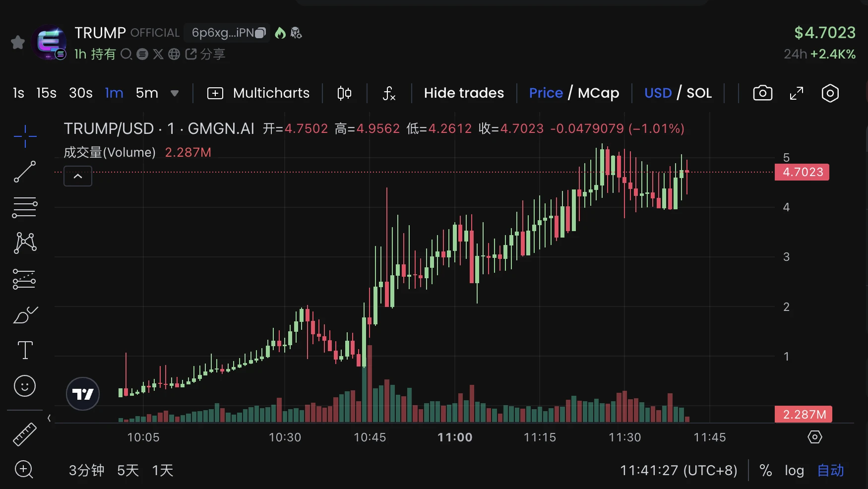Toggle percent scale mode

tap(766, 470)
